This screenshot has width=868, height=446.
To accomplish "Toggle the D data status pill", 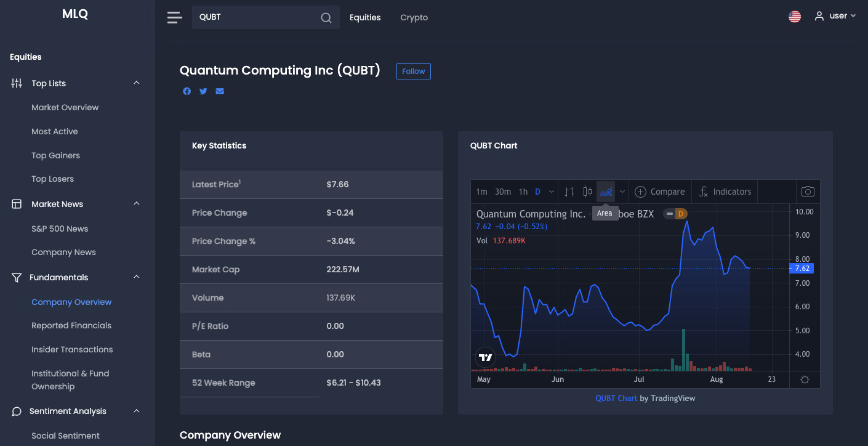I will [675, 214].
